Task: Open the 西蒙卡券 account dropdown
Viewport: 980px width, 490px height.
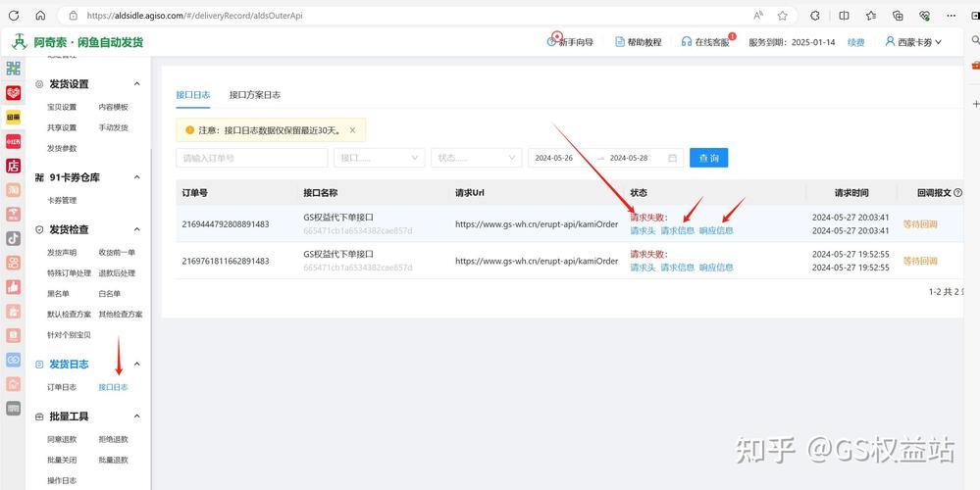Action: click(x=913, y=42)
